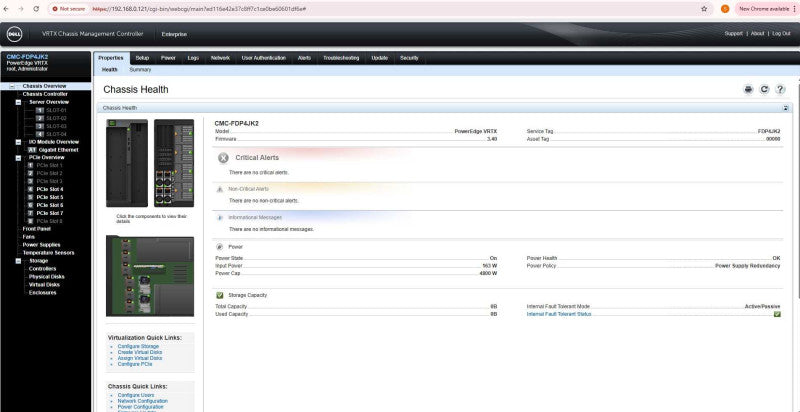Collapse the PCIe Overview tree node
Screen dimensions: 800x412
point(18,158)
